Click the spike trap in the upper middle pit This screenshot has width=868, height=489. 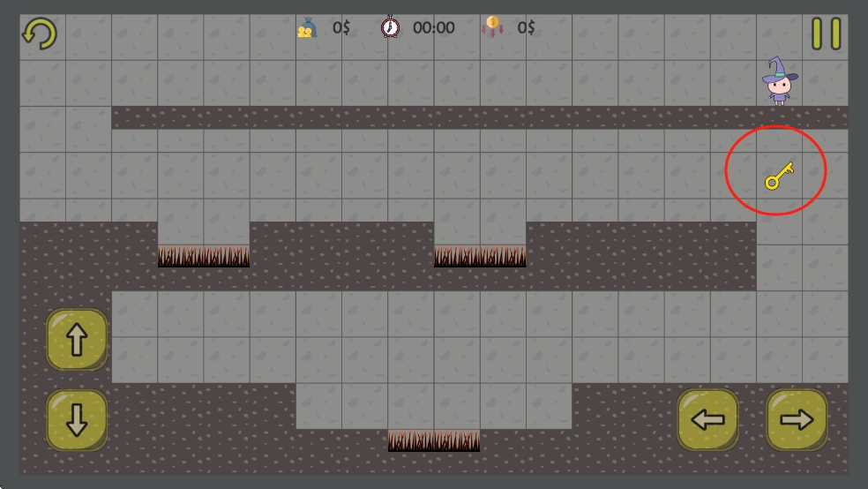(480, 256)
